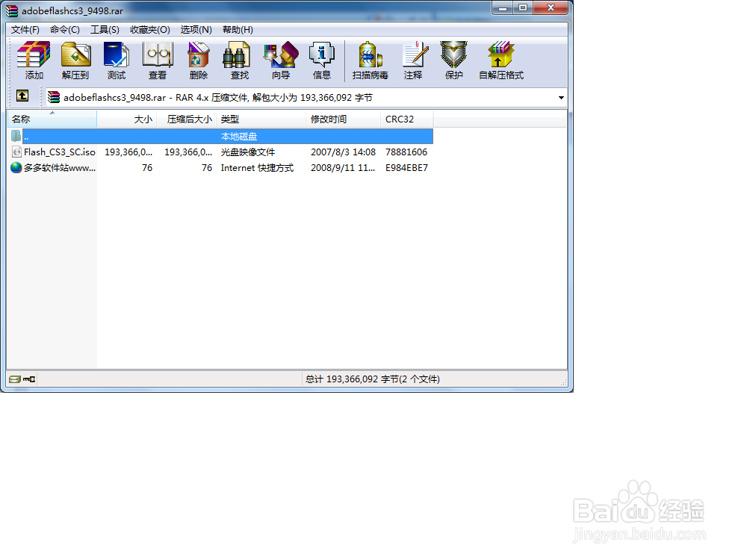Open the 选项(N) menu
The width and height of the screenshot is (747, 560).
[x=196, y=30]
